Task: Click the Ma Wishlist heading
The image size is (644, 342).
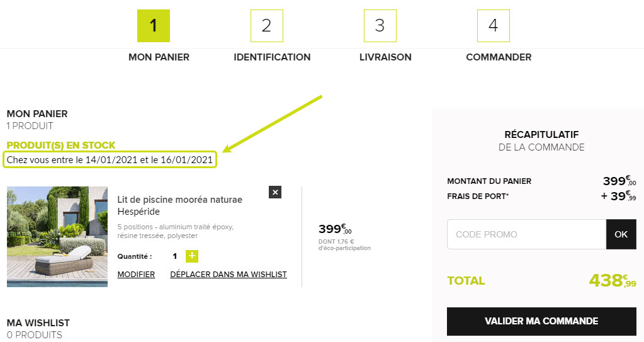Action: point(38,322)
